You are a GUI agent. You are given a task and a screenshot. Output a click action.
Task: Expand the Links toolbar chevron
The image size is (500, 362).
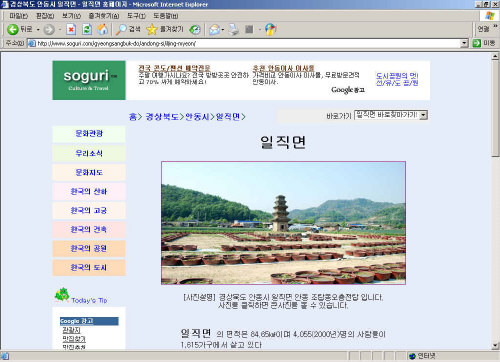495,27
